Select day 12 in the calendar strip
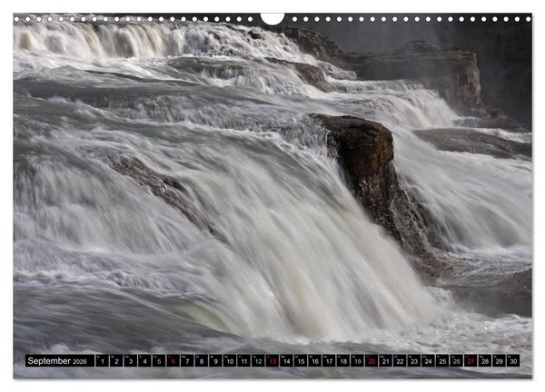The width and height of the screenshot is (545, 392). pos(258,361)
